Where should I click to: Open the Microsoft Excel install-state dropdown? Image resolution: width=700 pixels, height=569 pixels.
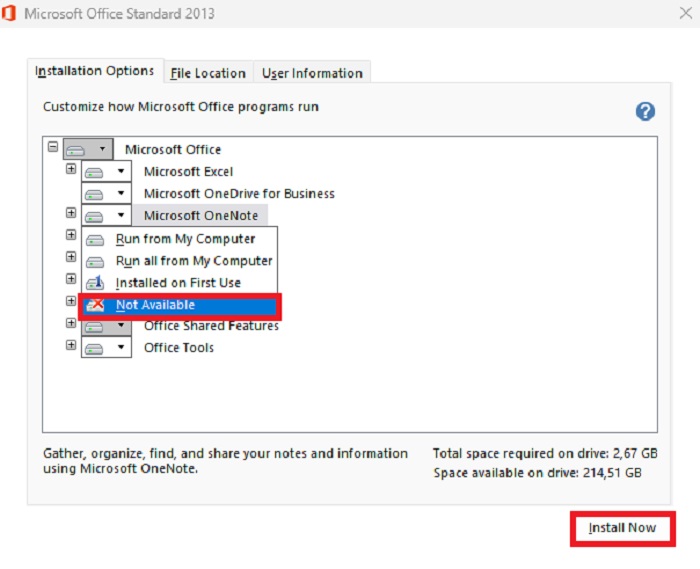tap(106, 171)
